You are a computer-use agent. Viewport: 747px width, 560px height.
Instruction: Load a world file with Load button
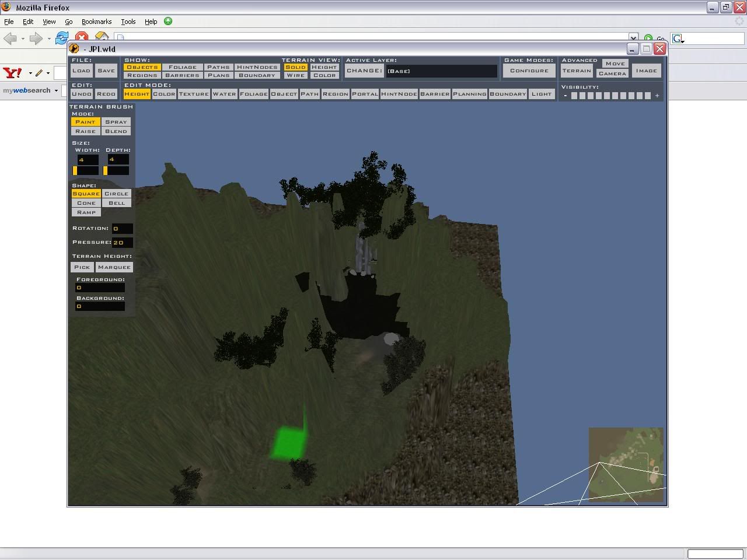coord(81,71)
